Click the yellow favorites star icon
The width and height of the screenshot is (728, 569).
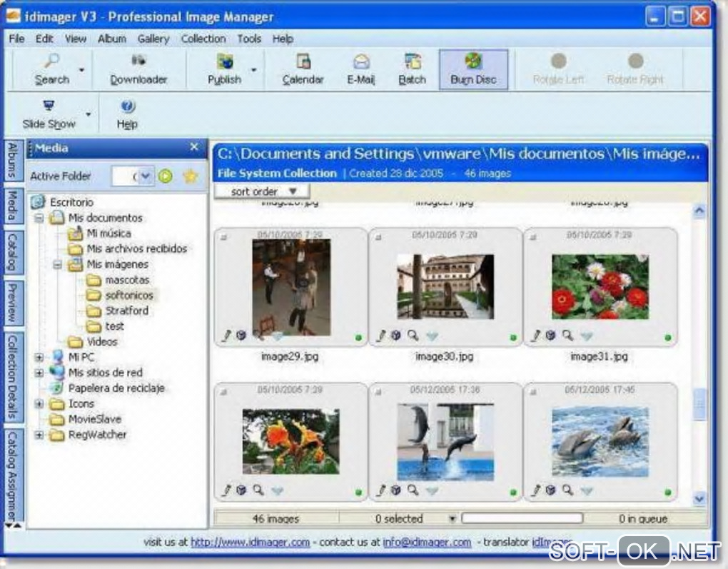(191, 176)
